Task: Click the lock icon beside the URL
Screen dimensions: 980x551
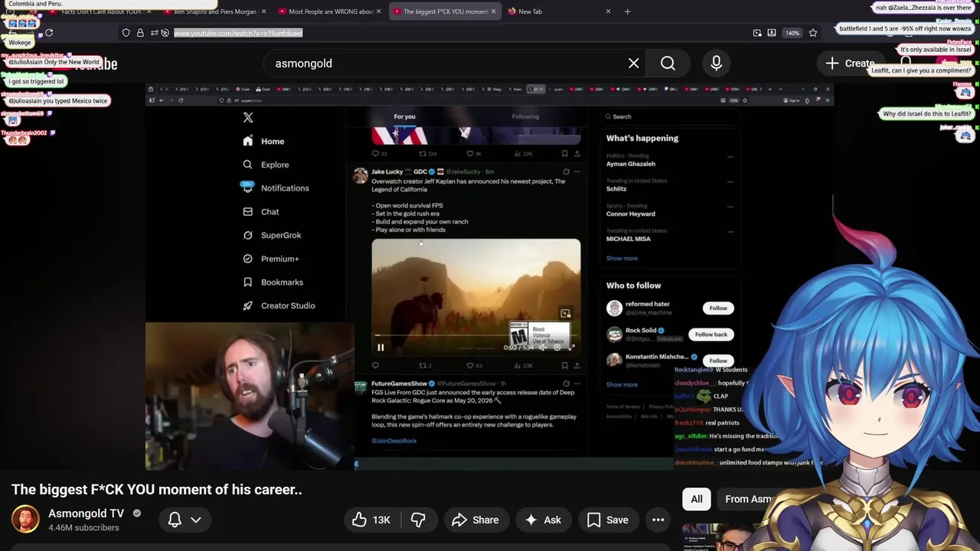Action: coord(140,33)
